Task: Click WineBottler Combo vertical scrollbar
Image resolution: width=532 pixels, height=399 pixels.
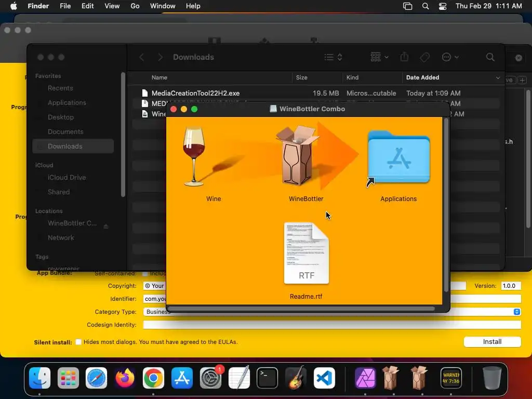Action: tap(446, 205)
